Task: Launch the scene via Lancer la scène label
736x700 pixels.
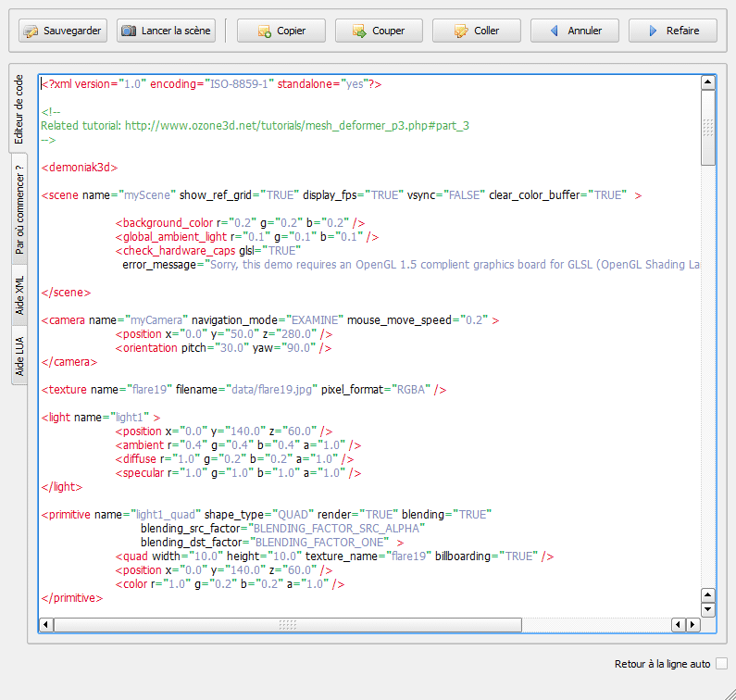Action: (176, 31)
